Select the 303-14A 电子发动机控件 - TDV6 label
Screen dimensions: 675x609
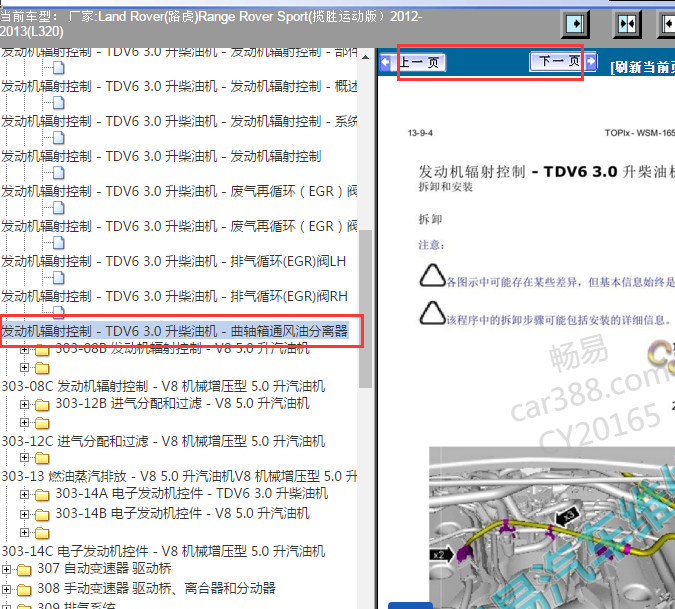pyautogui.click(x=192, y=493)
